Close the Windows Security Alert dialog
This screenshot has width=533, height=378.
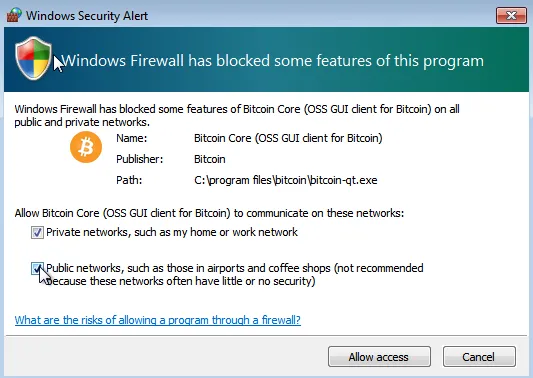coord(511,16)
